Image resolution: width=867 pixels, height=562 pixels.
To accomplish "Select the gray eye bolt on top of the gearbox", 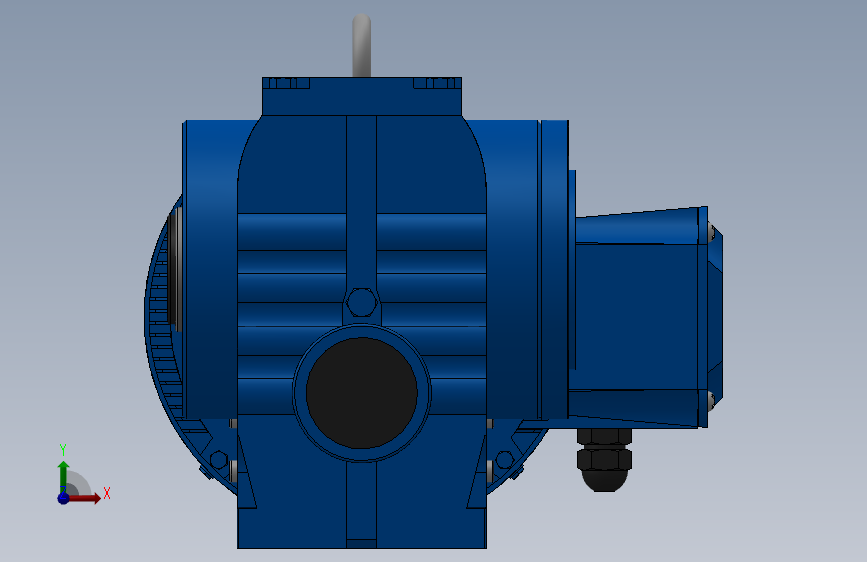I will pos(362,46).
